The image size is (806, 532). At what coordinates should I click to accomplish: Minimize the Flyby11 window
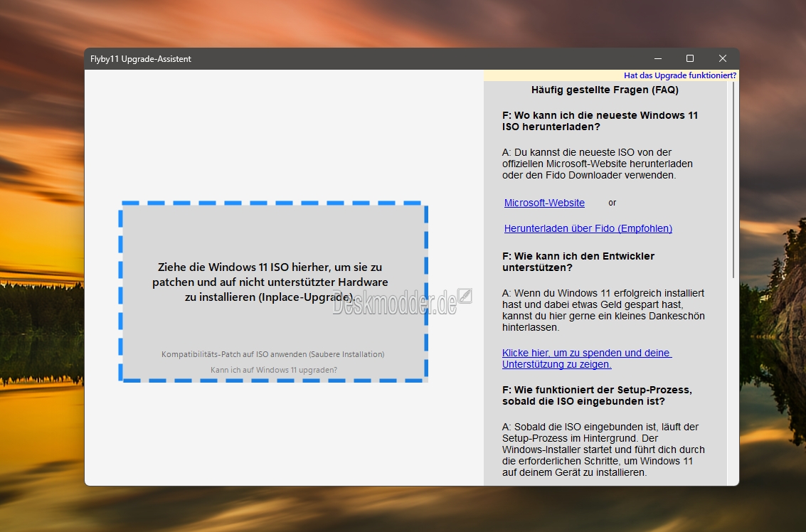coord(658,58)
